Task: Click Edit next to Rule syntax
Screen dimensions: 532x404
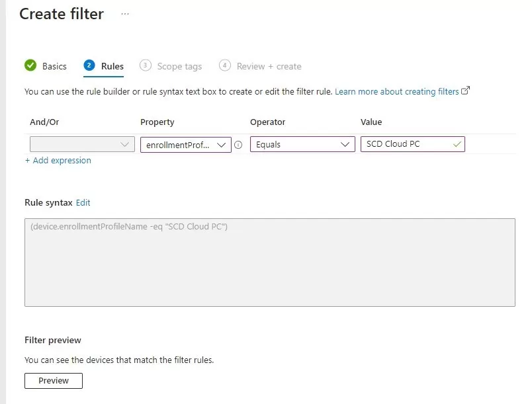Action: pos(83,202)
